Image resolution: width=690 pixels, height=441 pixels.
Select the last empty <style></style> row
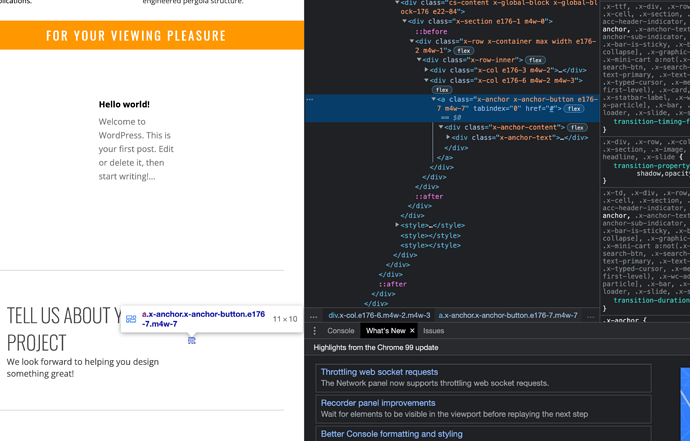click(x=430, y=245)
